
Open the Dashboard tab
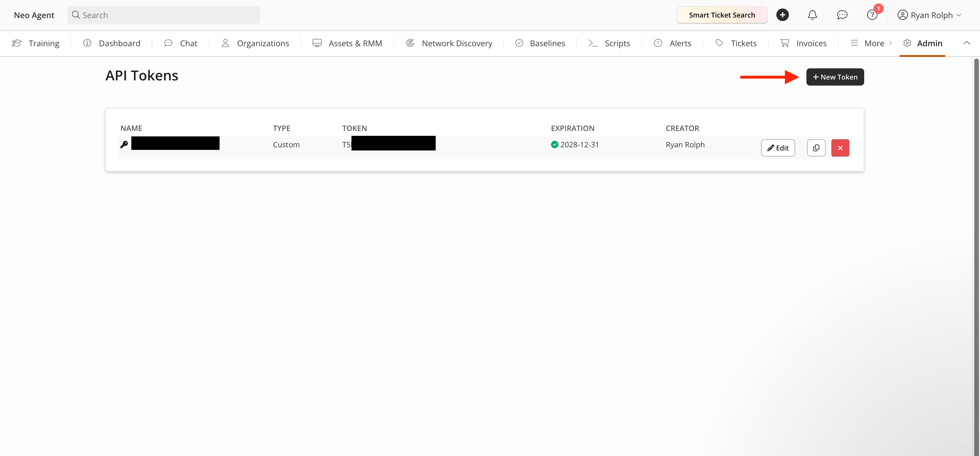click(x=112, y=43)
